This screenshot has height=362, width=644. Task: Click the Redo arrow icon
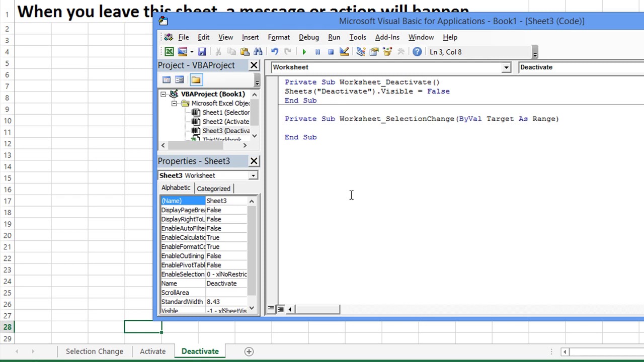(288, 52)
